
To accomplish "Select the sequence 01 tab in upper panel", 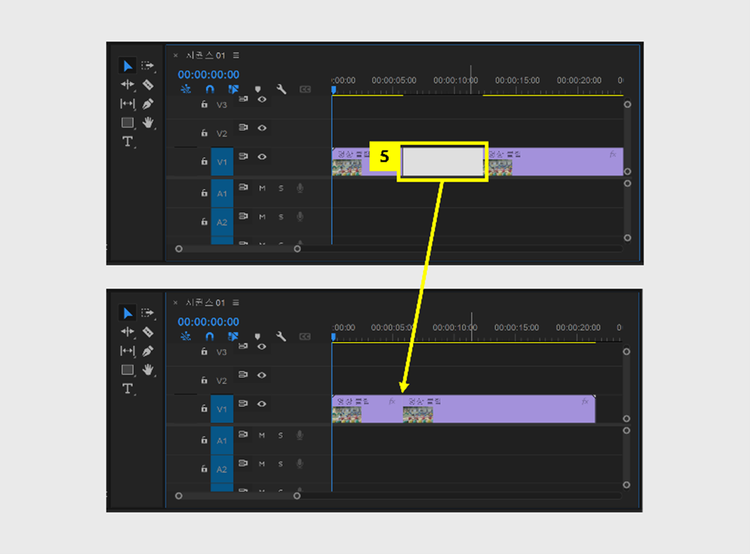I will pos(205,55).
